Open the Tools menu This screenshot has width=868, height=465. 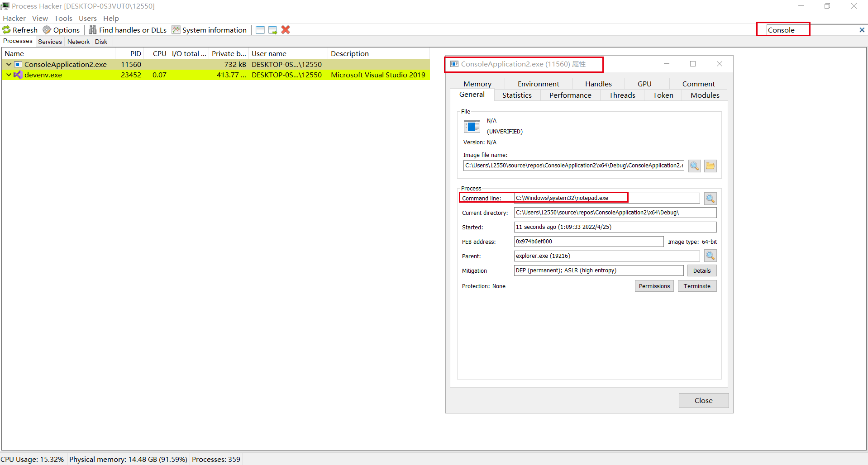[x=63, y=18]
